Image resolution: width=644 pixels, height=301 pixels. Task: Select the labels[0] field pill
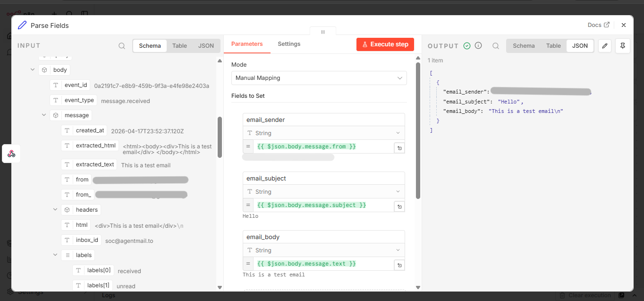[x=93, y=270]
